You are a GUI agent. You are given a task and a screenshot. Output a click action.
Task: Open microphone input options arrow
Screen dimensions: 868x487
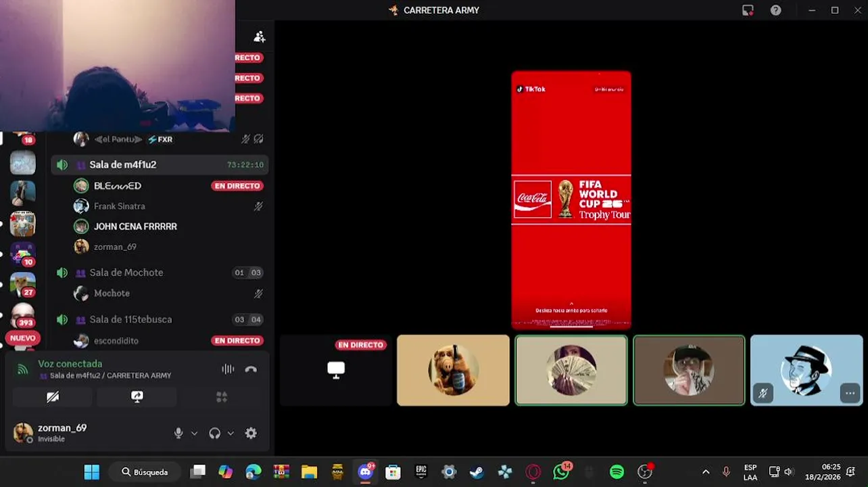pyautogui.click(x=195, y=434)
